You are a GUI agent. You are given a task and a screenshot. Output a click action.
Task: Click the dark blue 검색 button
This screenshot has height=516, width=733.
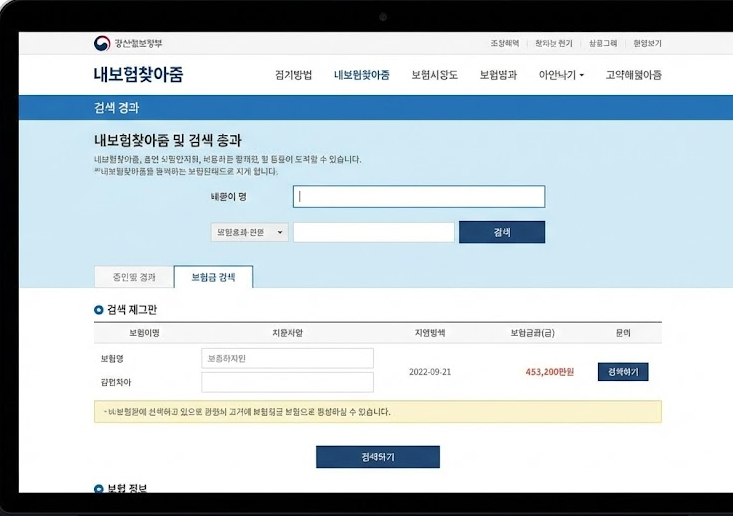[x=502, y=232]
